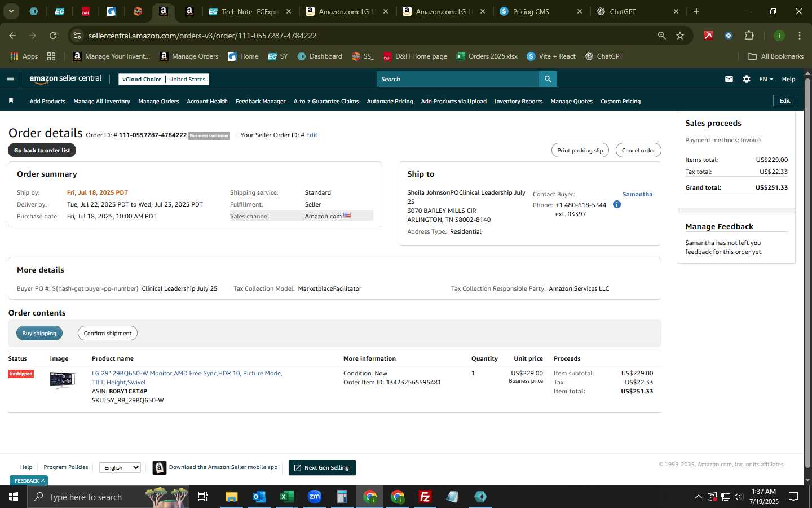This screenshot has width=812, height=508.
Task: Launch FileZilla from the taskbar
Action: [425, 497]
